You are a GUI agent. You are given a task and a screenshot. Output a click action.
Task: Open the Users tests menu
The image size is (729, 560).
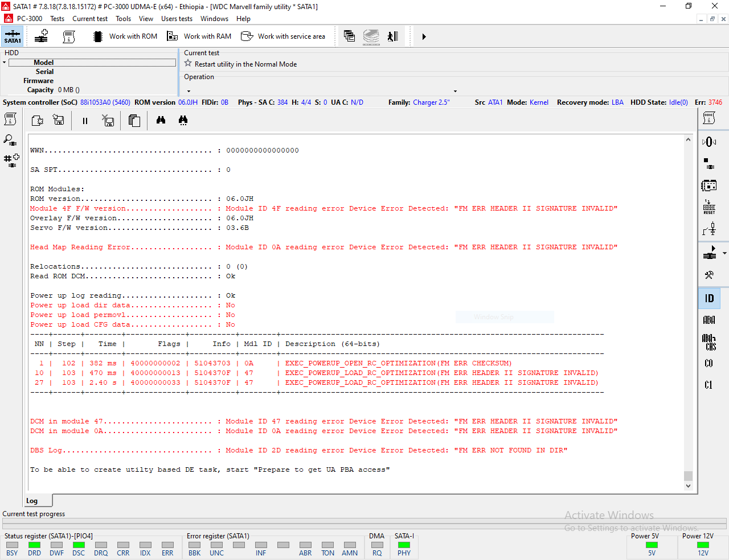pos(177,19)
